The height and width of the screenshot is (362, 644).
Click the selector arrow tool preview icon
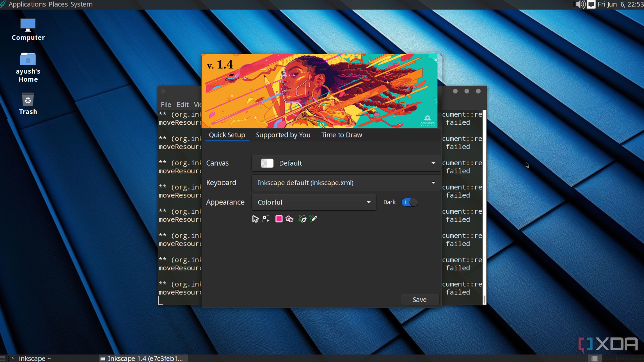click(255, 219)
